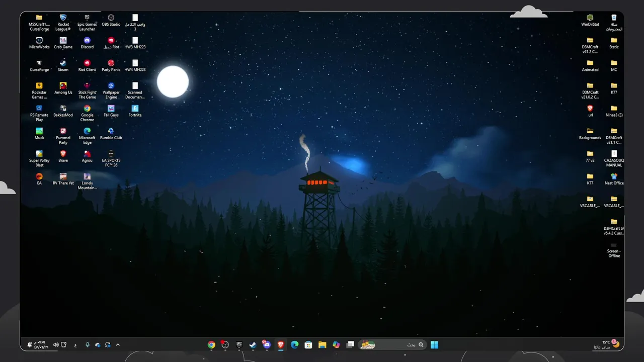
Task: Select the Fortnite desktop icon
Action: pos(135,111)
